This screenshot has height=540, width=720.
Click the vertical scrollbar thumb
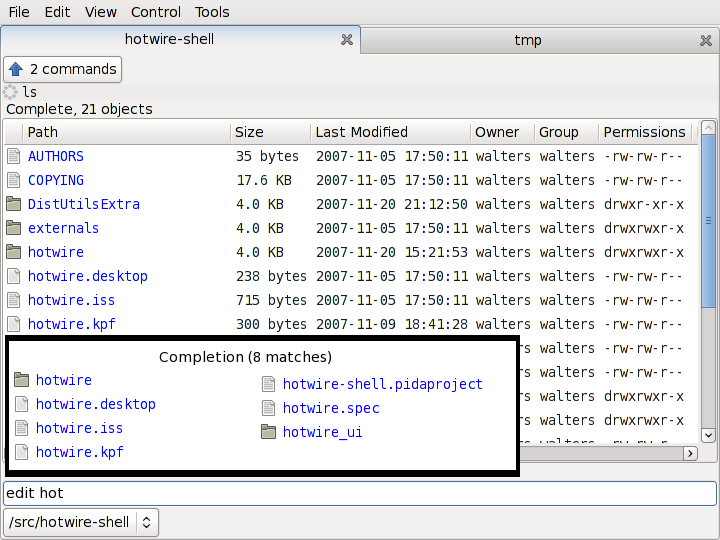(x=708, y=221)
